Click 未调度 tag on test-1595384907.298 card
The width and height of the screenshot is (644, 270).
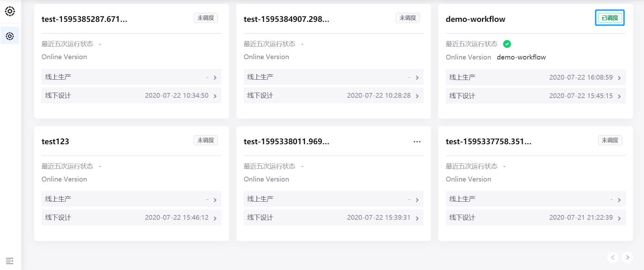click(x=408, y=18)
